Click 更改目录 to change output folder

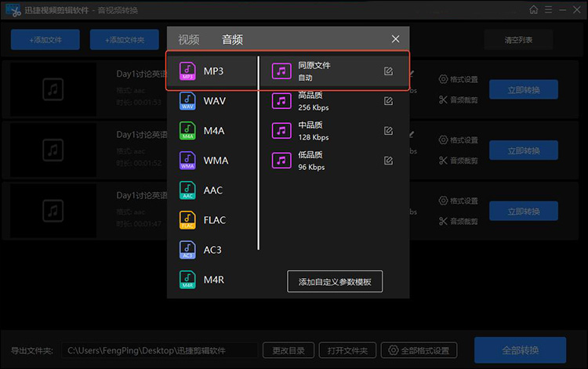click(289, 350)
